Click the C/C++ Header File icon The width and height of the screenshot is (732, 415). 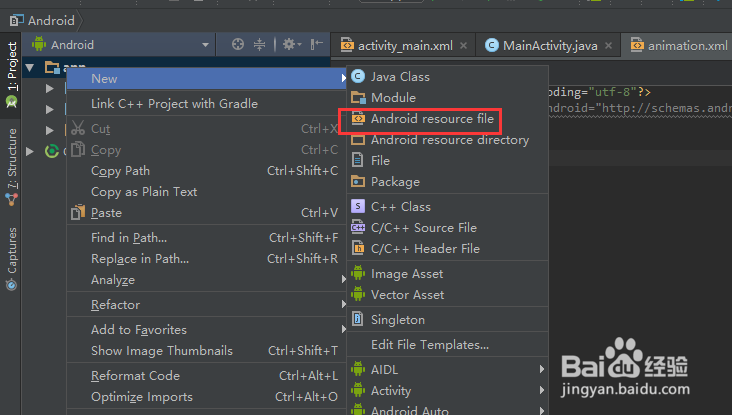[x=358, y=248]
